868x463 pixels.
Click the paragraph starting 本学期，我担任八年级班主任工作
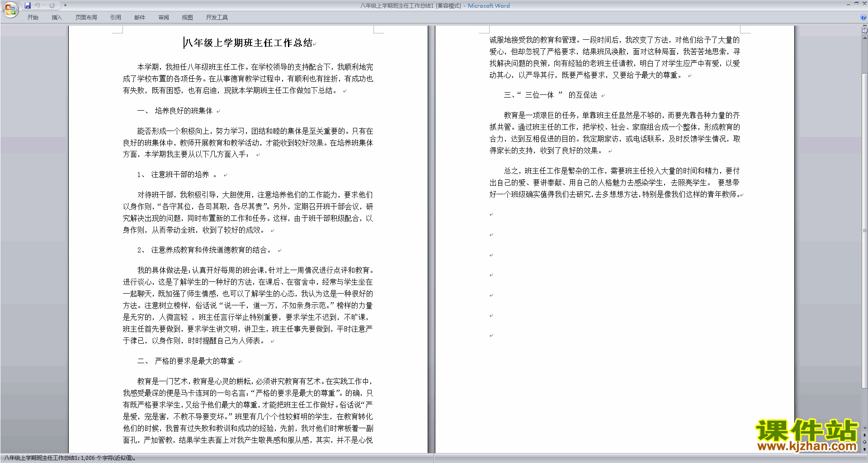tap(248, 79)
